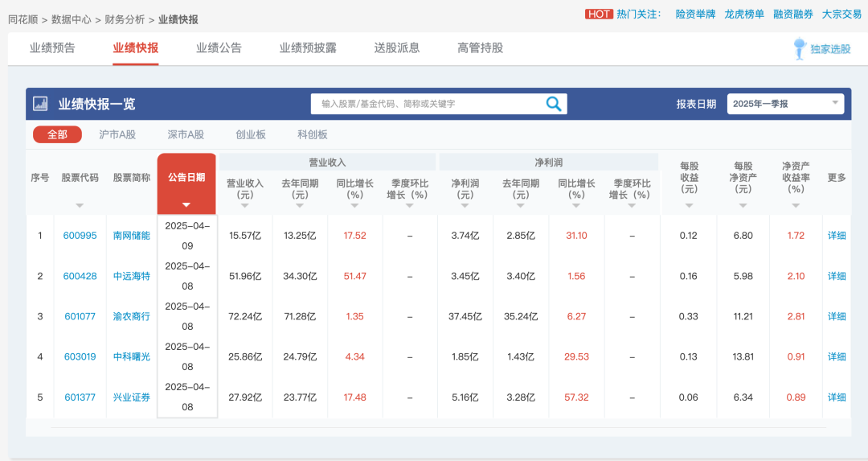Open stock code 603019

[80, 357]
